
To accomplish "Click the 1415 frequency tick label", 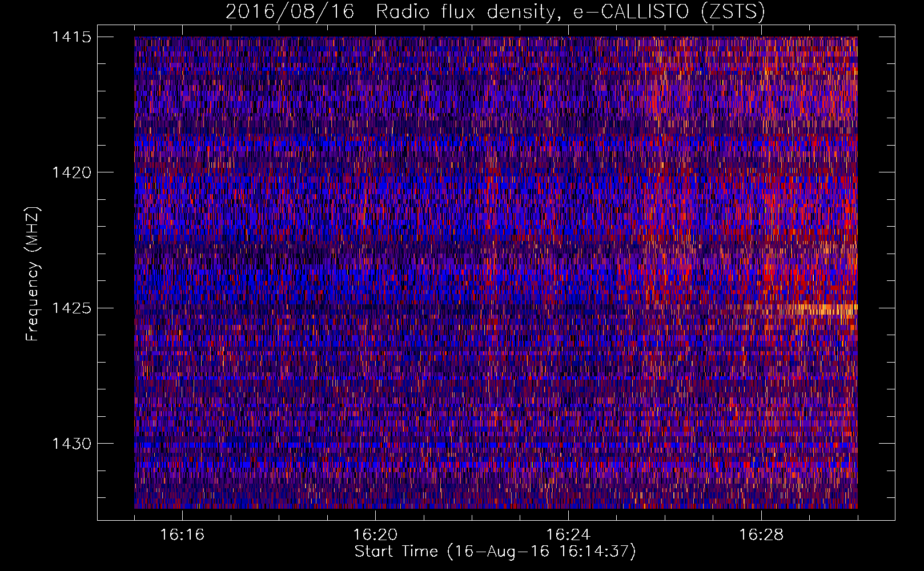I will click(x=71, y=37).
